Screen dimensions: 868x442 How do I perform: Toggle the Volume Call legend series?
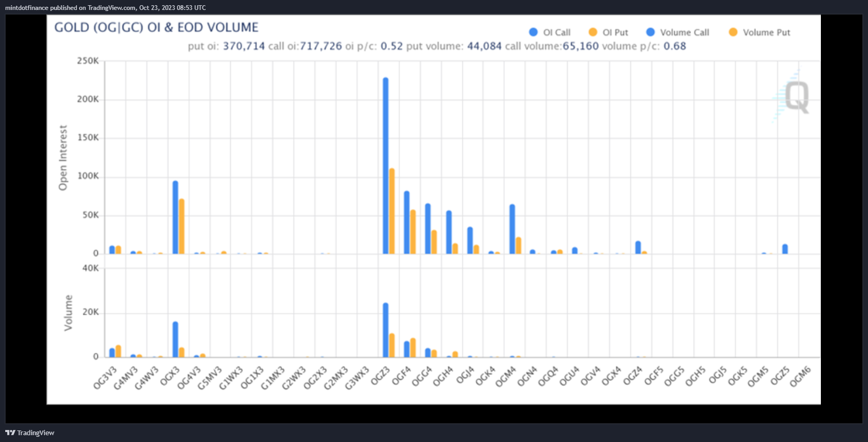(678, 32)
